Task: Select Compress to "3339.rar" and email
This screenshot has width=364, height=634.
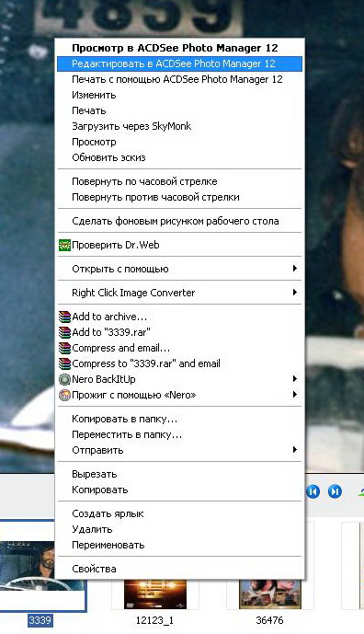Action: click(180, 363)
